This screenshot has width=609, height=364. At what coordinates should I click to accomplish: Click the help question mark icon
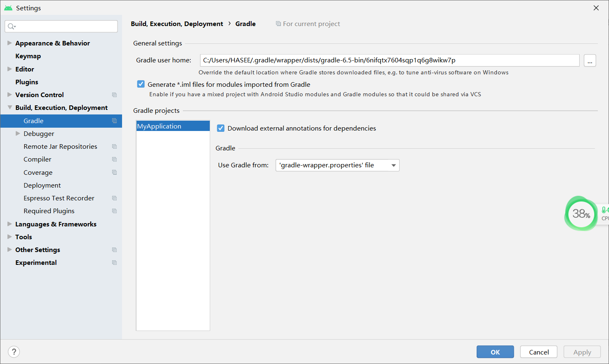14,352
